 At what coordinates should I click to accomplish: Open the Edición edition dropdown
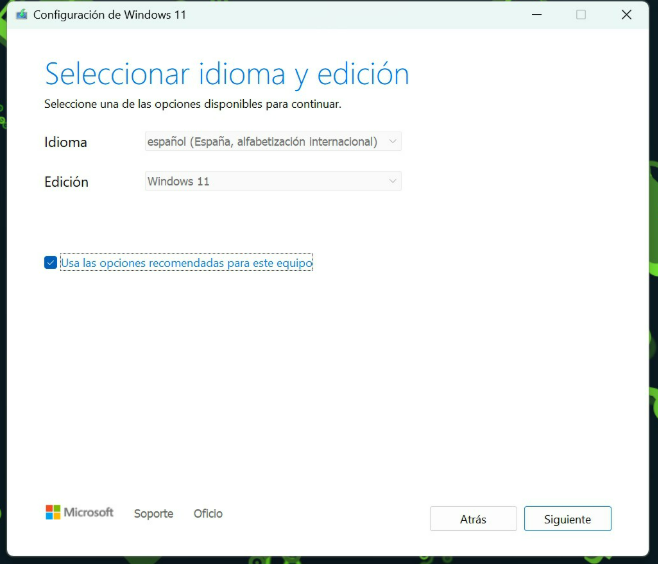click(x=273, y=181)
